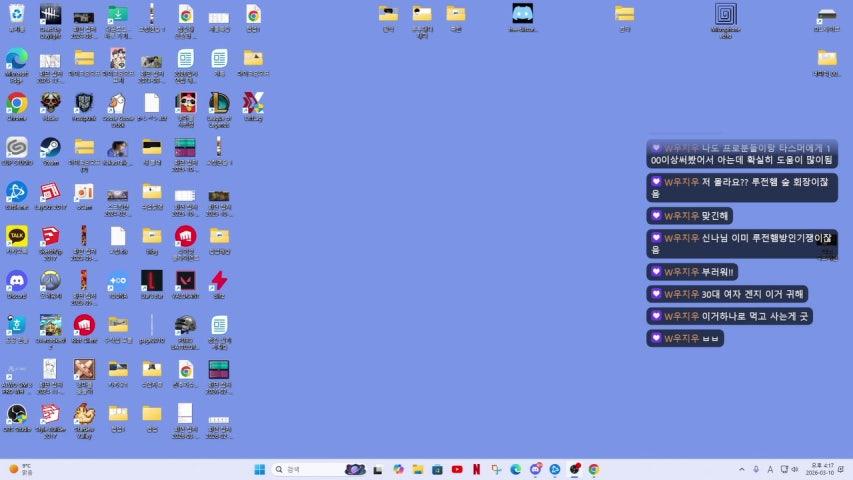Open the Stardew Valley desktop shortcut
This screenshot has height=480, width=853.
(x=84, y=413)
